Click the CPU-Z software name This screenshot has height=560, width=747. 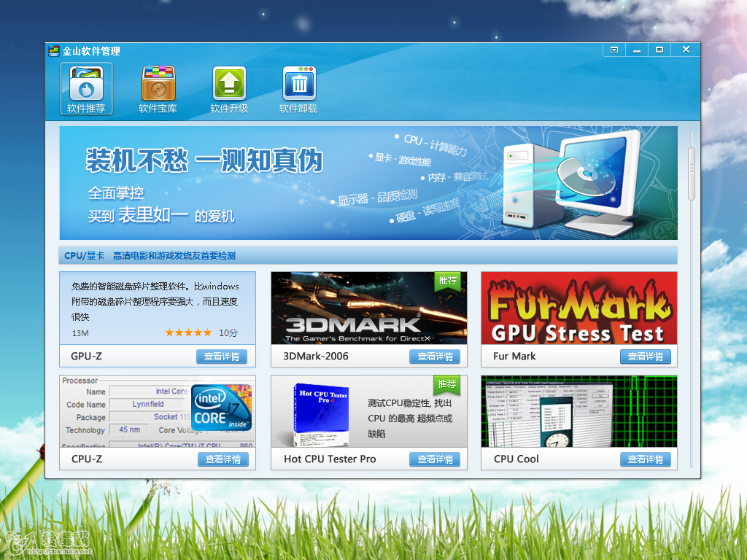[87, 459]
